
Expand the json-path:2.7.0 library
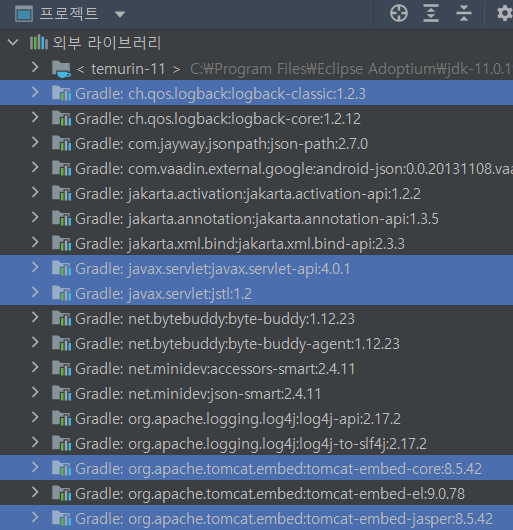click(35, 143)
